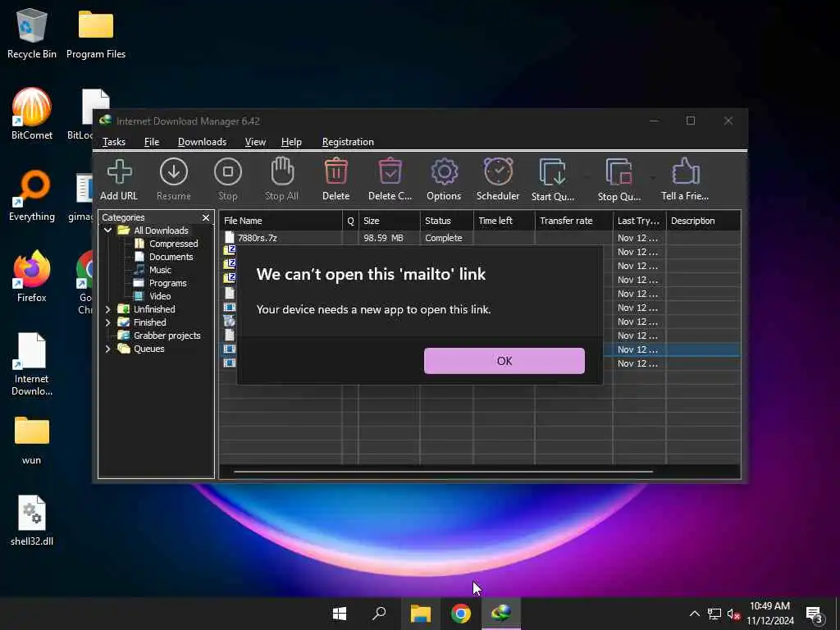Select the shell32.dll desktop file
This screenshot has width=840, height=630.
tap(32, 520)
